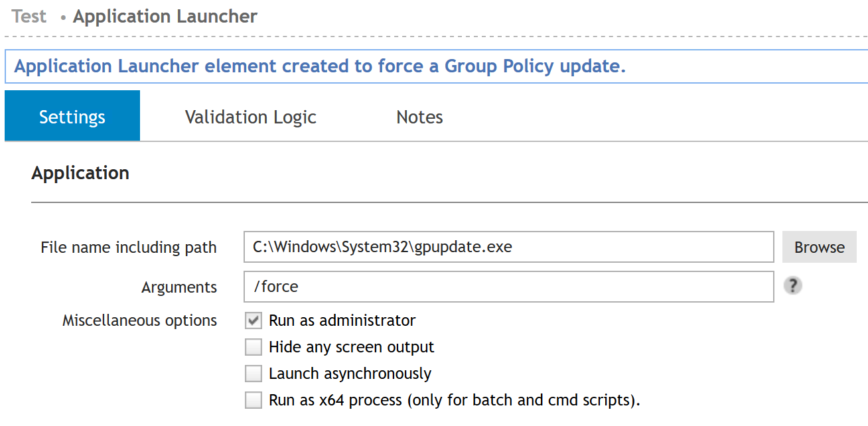Click the Application Launcher breadcrumb title
Image resolution: width=868 pixels, height=426 pixels.
(165, 16)
